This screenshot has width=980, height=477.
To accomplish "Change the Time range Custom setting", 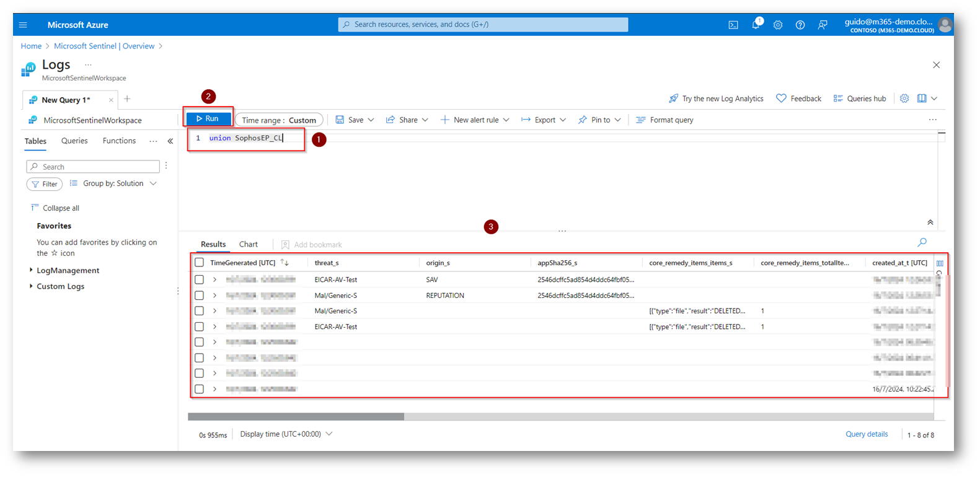I will click(279, 120).
